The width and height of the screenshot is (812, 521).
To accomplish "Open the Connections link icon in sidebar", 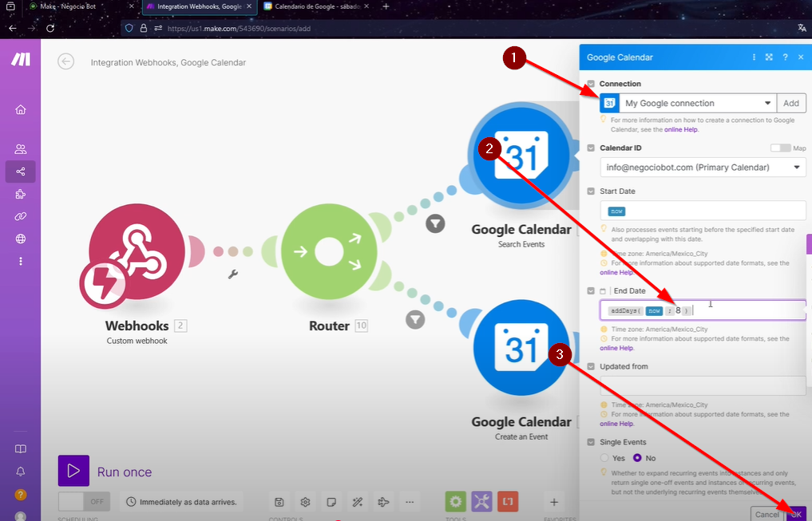I will pos(21,217).
